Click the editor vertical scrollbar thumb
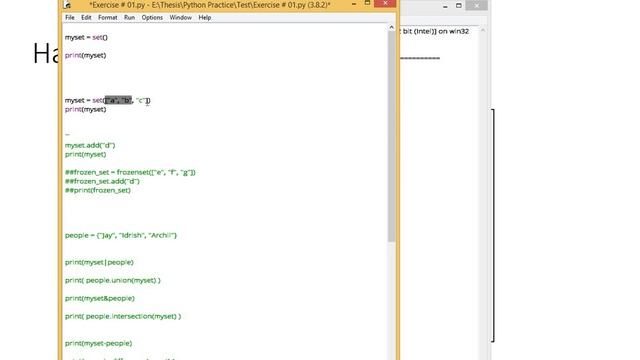This screenshot has height=360, width=640. coord(391,137)
